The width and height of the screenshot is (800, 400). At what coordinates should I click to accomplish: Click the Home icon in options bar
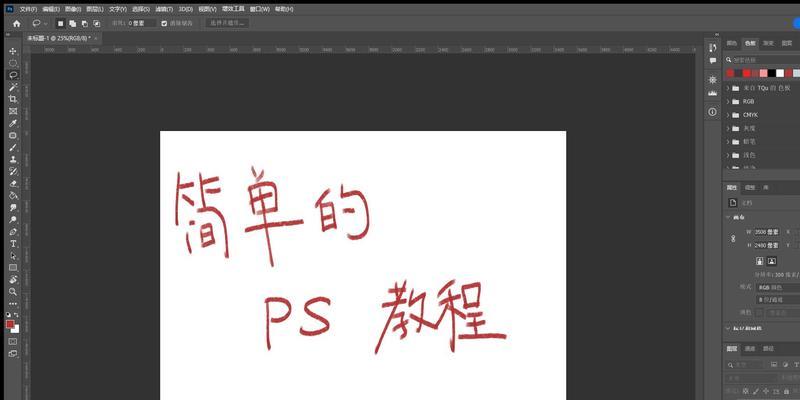coord(16,23)
